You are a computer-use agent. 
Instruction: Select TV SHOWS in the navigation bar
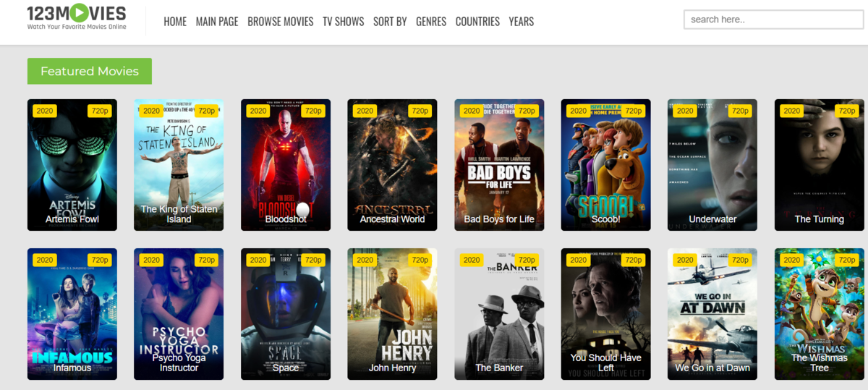pos(344,22)
